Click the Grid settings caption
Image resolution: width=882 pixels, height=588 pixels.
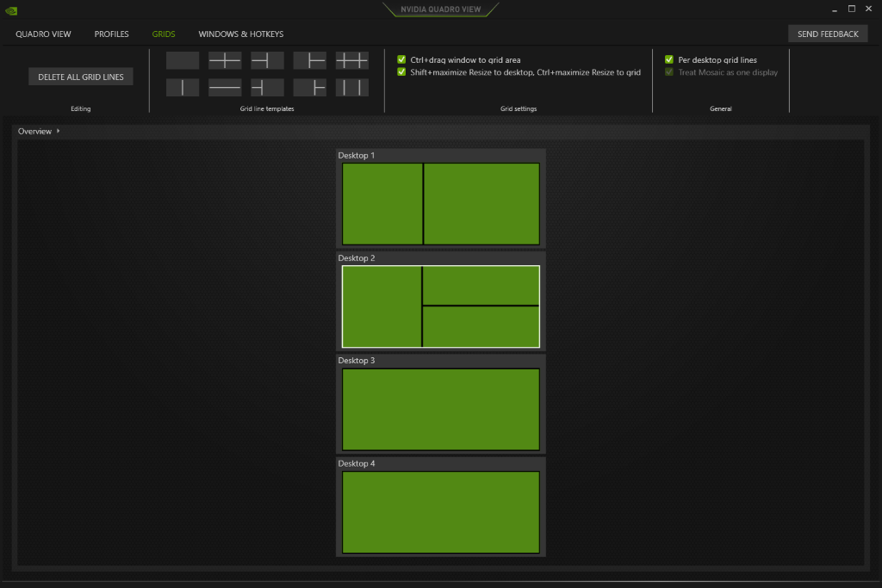point(519,108)
